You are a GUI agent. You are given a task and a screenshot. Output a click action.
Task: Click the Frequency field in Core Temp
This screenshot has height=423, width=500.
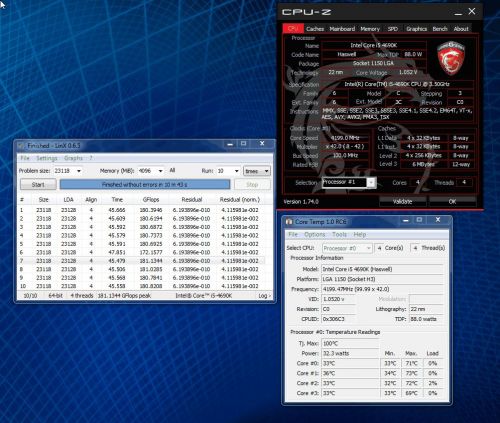(382, 289)
